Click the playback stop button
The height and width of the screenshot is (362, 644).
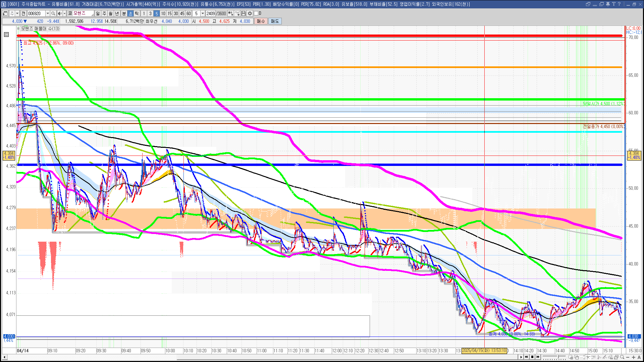532,357
